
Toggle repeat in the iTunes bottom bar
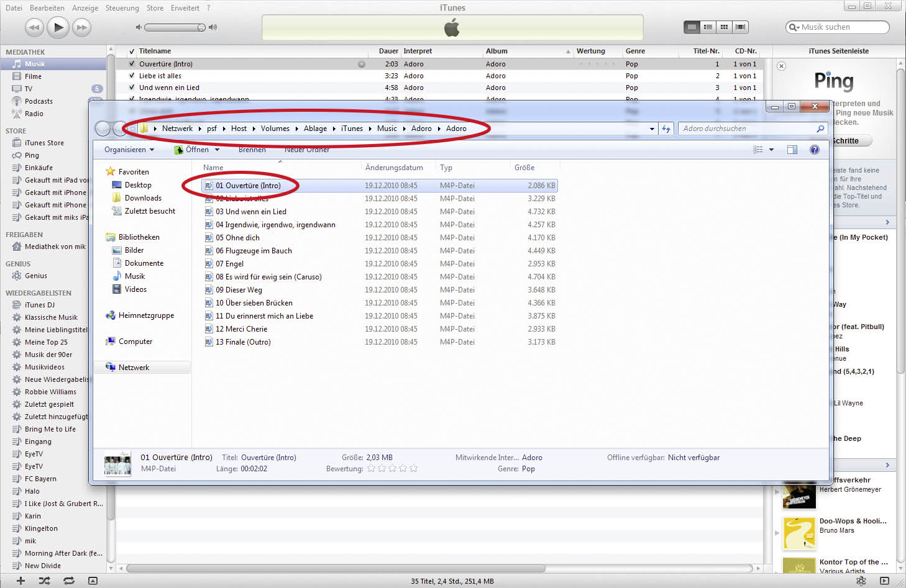click(69, 581)
